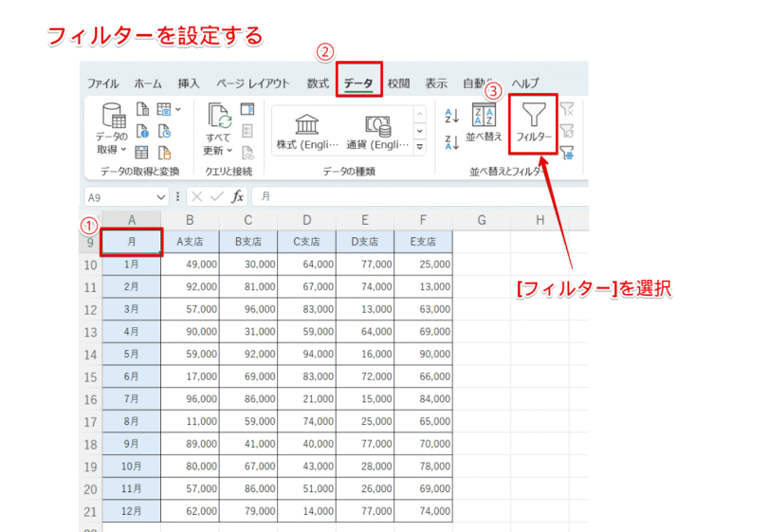Click the formula bar cancel X icon
The height and width of the screenshot is (532, 770).
point(197,197)
